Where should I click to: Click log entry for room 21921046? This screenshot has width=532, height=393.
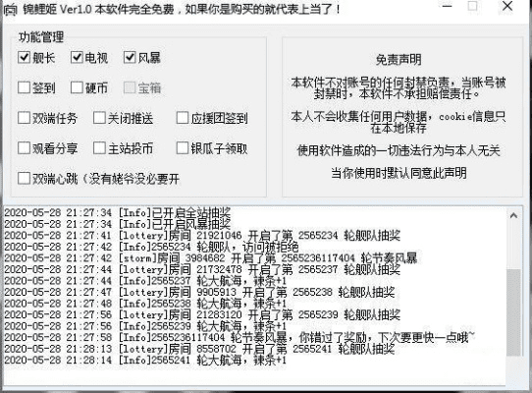click(202, 236)
